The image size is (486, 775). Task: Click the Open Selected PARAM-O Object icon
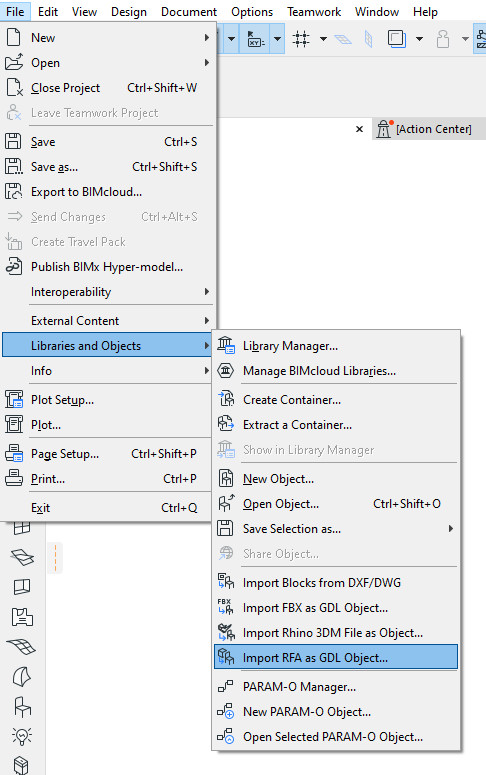coord(225,736)
